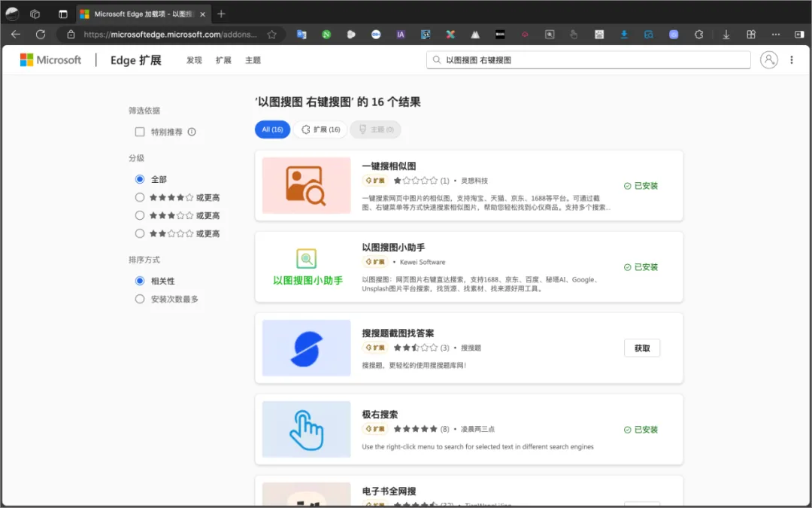
Task: Select the 扩展 (16) filter tab
Action: click(320, 129)
